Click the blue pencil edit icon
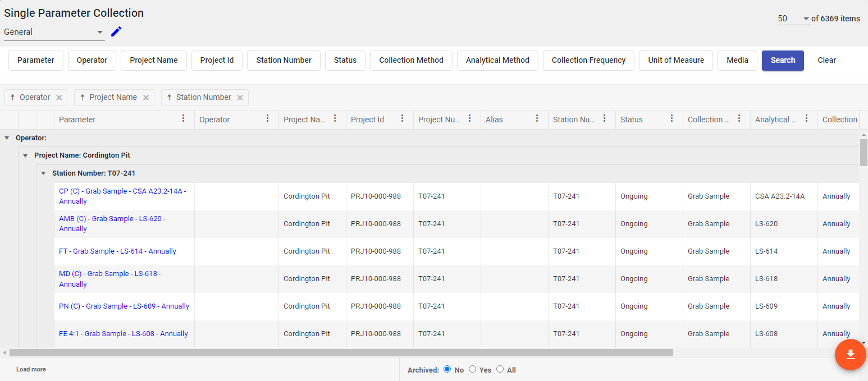The height and width of the screenshot is (381, 868). 116,32
